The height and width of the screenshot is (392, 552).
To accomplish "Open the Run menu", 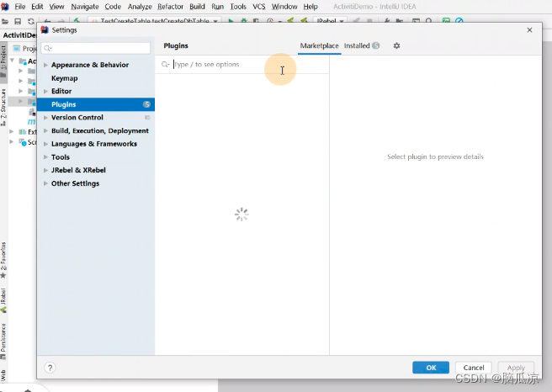I will [x=218, y=7].
